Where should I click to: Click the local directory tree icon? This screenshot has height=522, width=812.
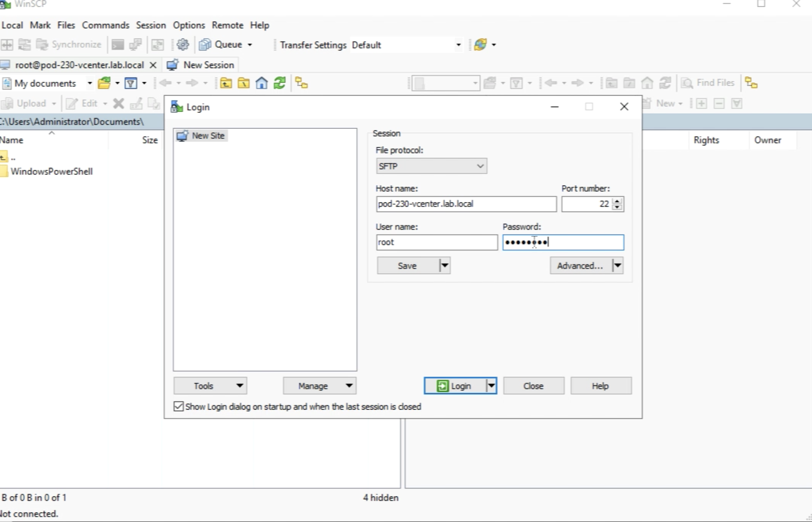click(301, 83)
